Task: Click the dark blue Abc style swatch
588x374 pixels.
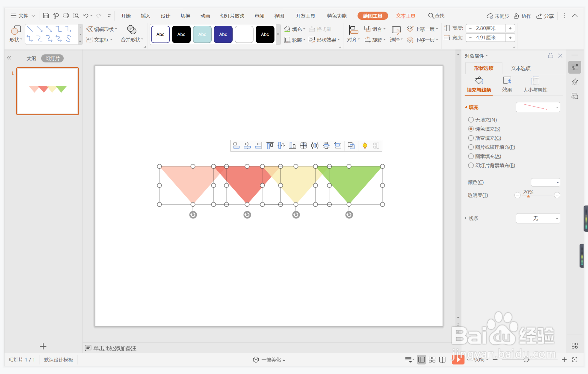Action: (223, 34)
